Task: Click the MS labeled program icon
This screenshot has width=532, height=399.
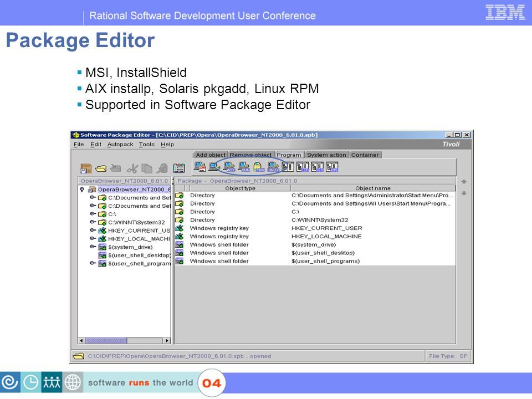Action: tap(332, 167)
